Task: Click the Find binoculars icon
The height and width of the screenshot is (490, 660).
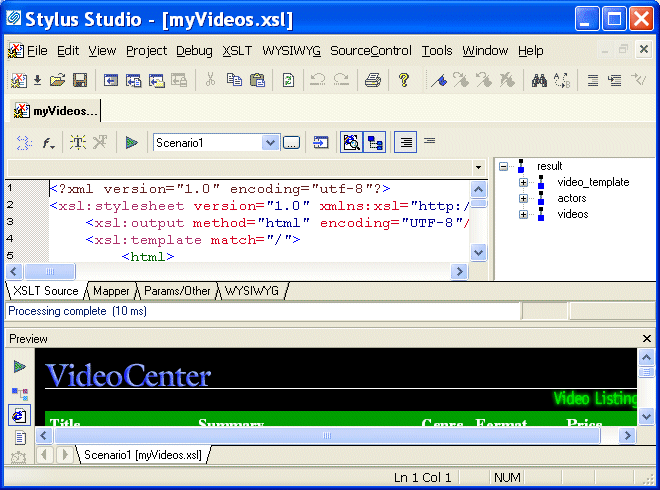Action: (539, 81)
